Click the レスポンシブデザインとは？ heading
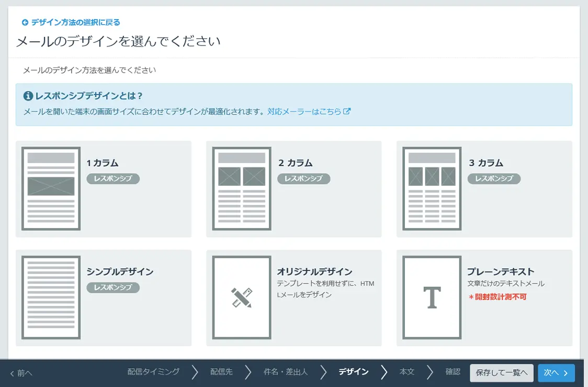 tap(89, 96)
